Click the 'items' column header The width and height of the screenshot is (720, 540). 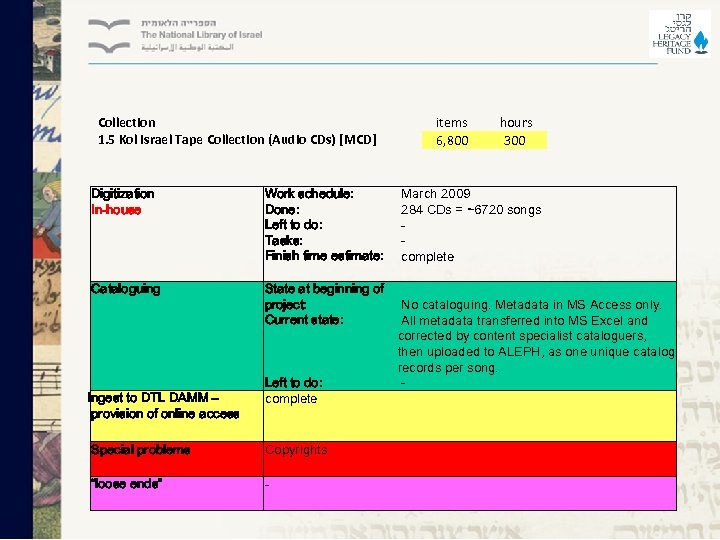[x=451, y=123]
